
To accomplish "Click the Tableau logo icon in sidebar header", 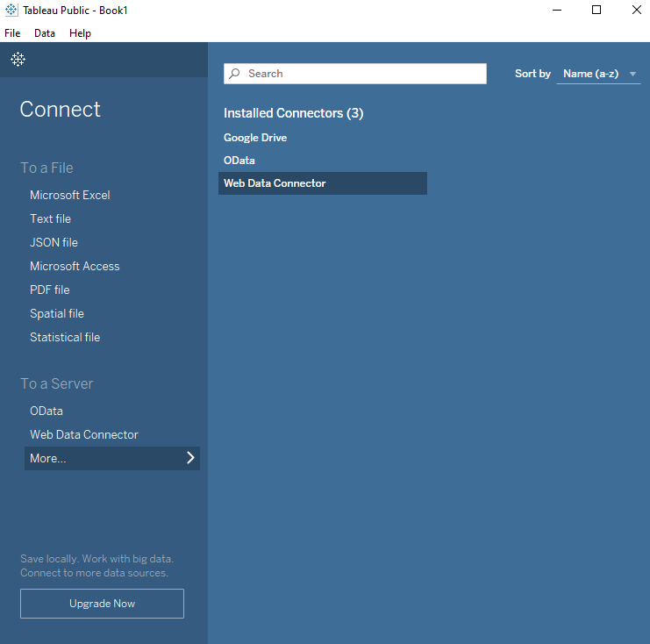I will [18, 60].
